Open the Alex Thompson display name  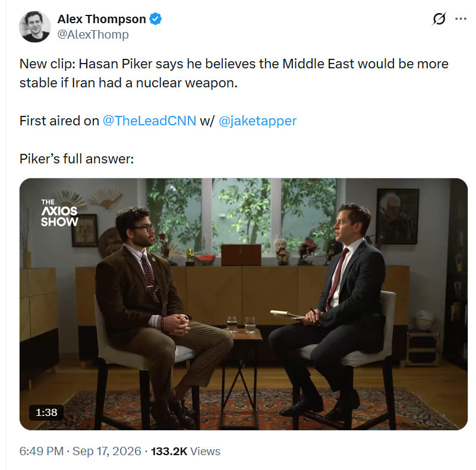coord(102,19)
